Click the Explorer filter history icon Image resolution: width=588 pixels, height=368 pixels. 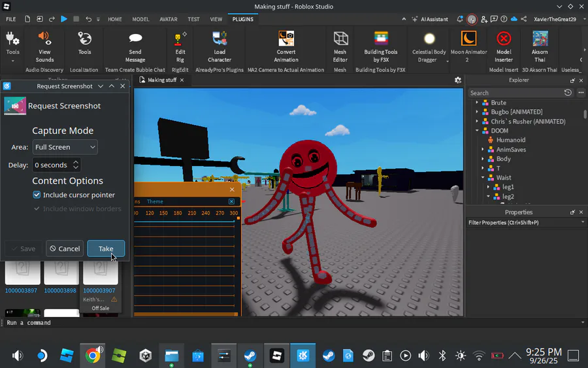click(568, 93)
